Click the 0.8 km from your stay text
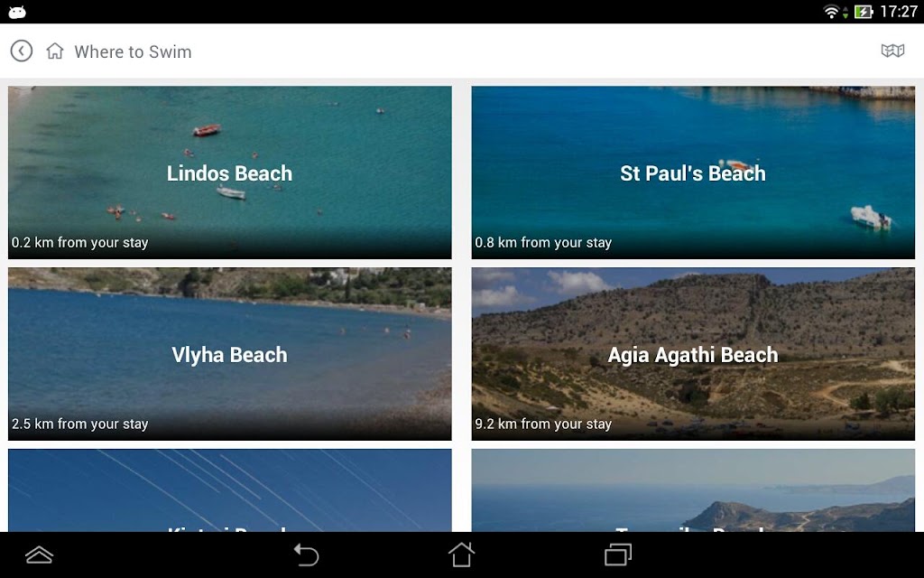 pos(543,242)
